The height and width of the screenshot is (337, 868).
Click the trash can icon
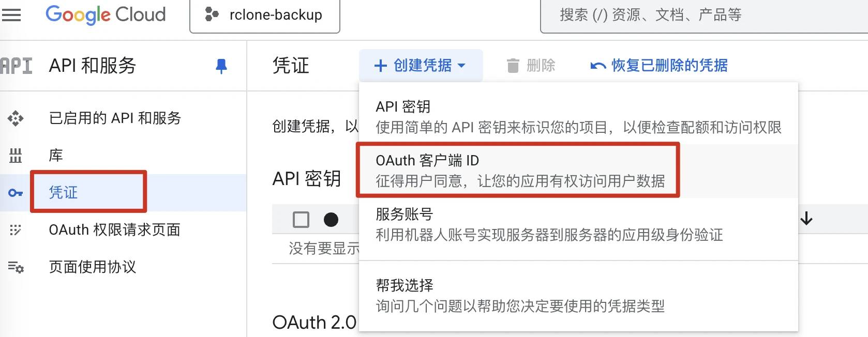coord(513,66)
